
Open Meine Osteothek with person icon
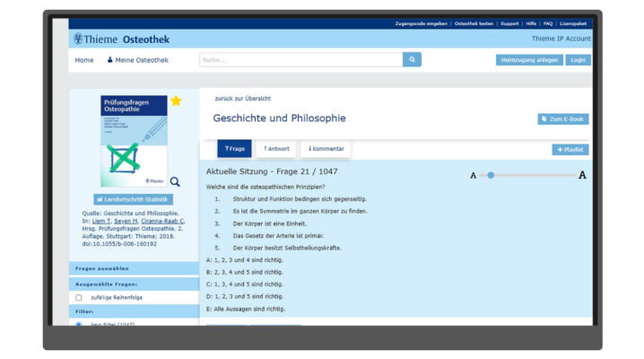click(137, 60)
